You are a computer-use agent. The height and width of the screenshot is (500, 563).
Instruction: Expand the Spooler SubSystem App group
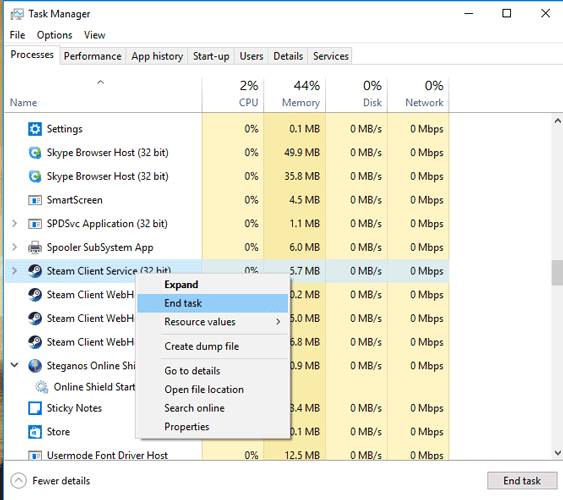click(x=14, y=247)
